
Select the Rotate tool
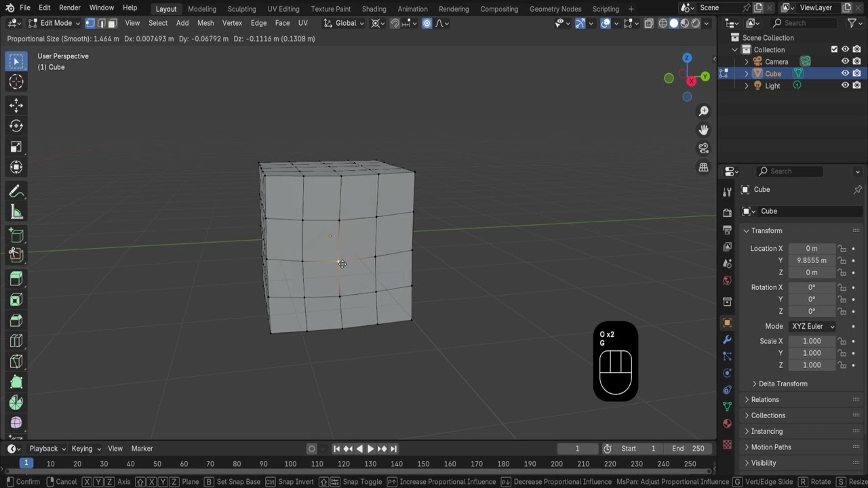pos(16,126)
